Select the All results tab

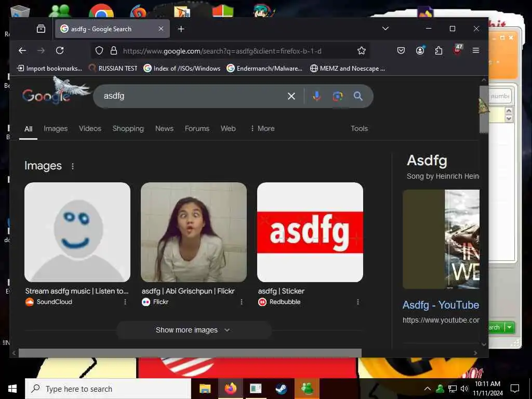[x=29, y=129]
